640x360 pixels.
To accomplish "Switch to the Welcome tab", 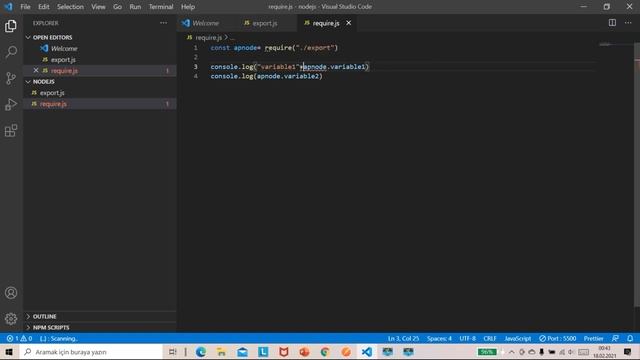I will (x=206, y=23).
